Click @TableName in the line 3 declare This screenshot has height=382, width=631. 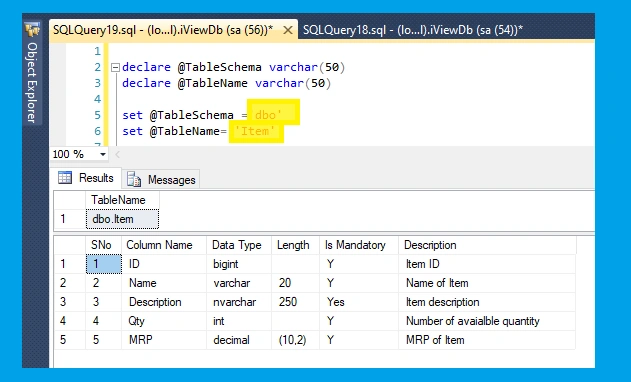pyautogui.click(x=213, y=83)
